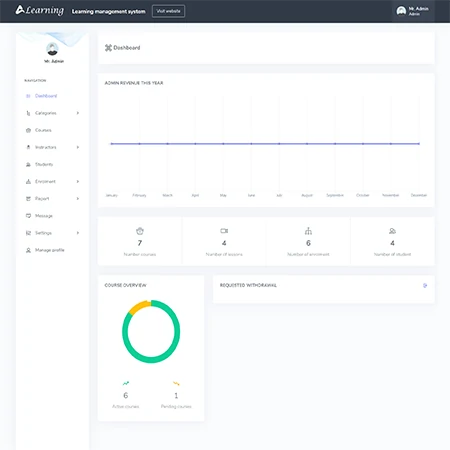Click the Learning management system title

pos(109,12)
